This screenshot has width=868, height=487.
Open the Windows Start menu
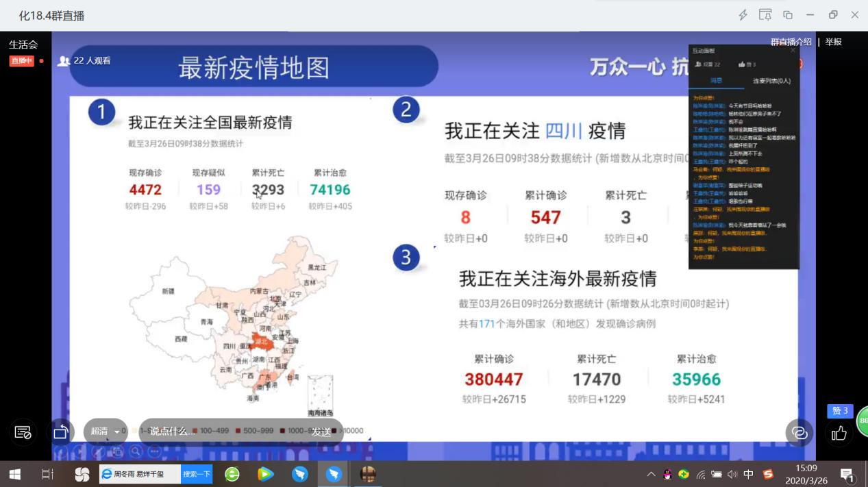(14, 474)
